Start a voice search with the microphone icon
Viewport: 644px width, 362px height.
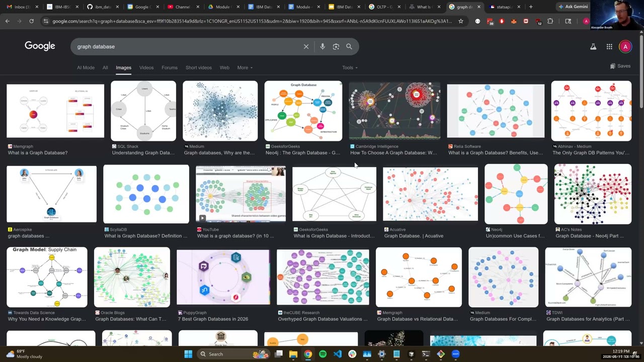click(x=323, y=47)
